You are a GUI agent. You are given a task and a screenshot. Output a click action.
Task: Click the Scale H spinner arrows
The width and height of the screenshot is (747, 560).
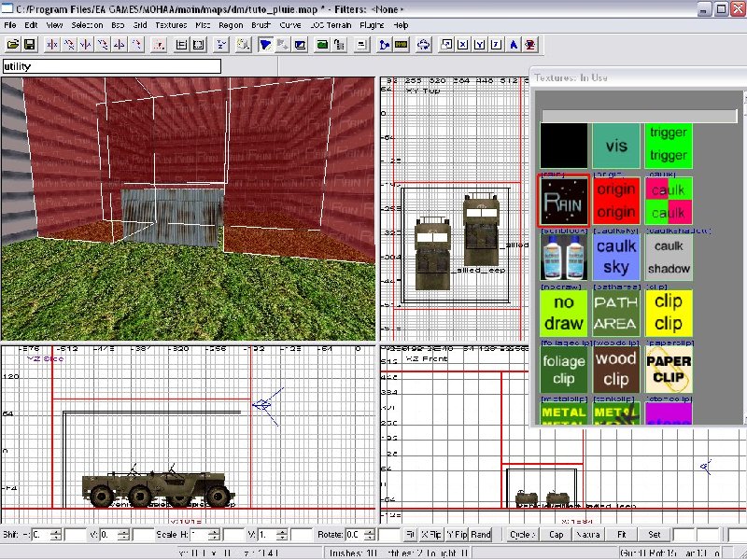[x=214, y=535]
